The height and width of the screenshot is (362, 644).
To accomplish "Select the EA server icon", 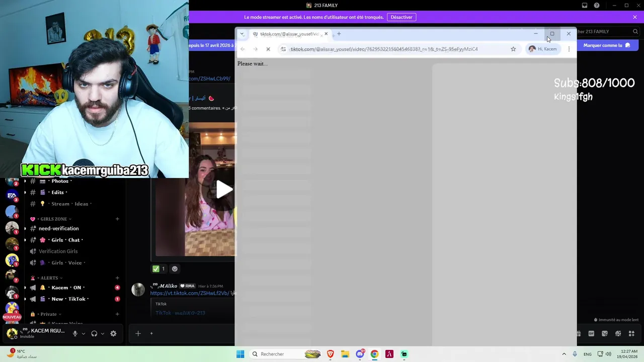I will pos(12,195).
